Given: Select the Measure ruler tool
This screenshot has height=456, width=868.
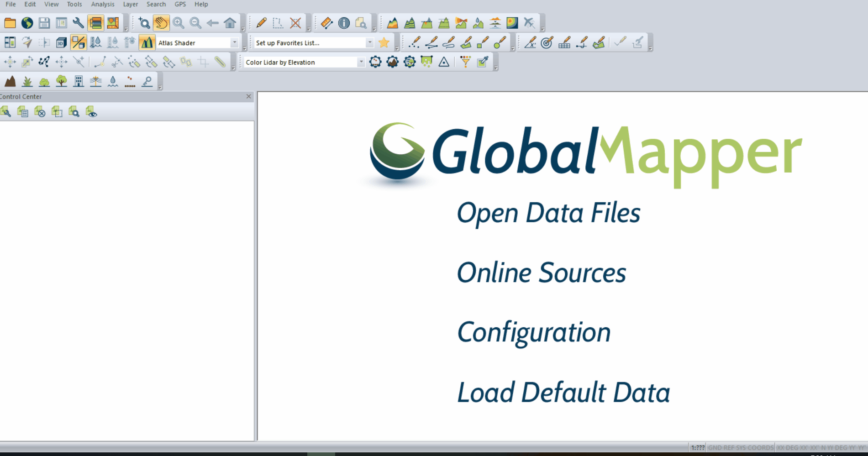Looking at the screenshot, I should point(326,23).
